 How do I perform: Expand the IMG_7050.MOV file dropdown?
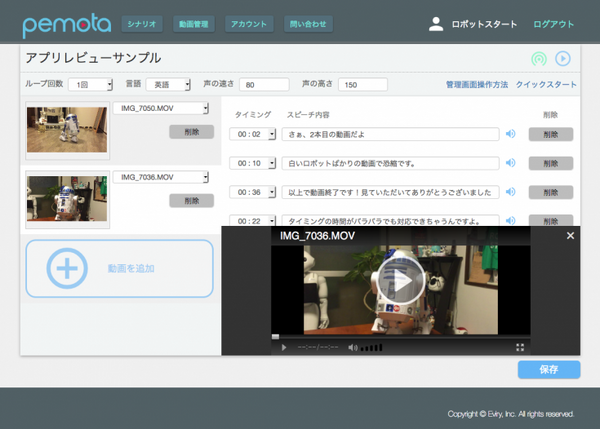click(160, 108)
